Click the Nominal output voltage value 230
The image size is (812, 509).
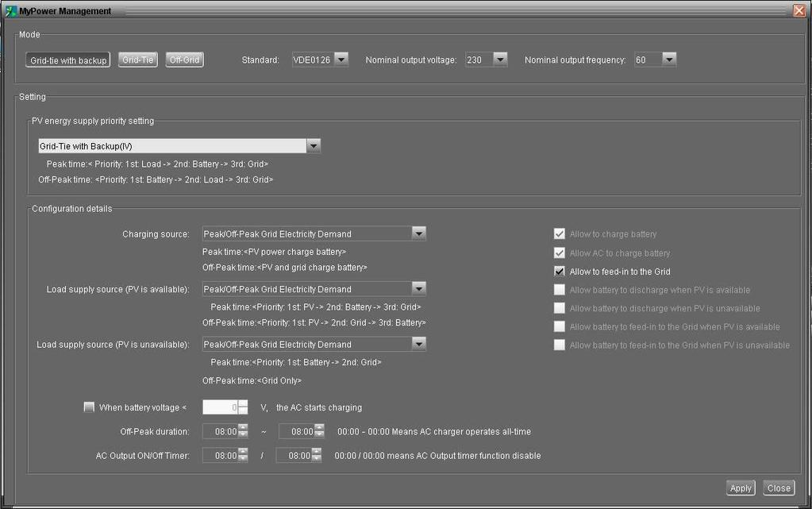475,60
